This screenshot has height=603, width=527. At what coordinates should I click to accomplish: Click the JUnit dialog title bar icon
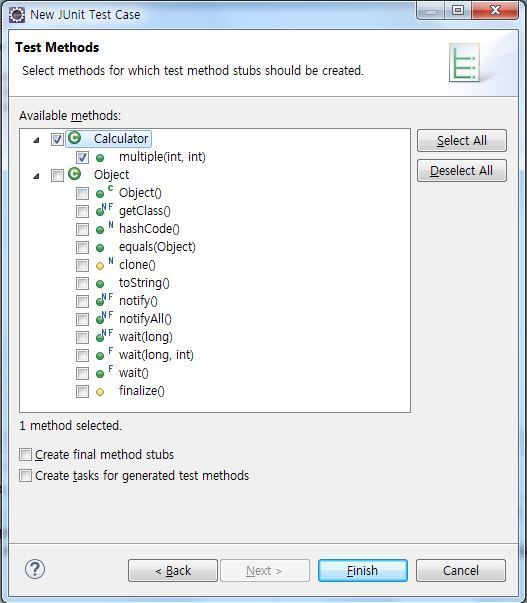(x=17, y=15)
